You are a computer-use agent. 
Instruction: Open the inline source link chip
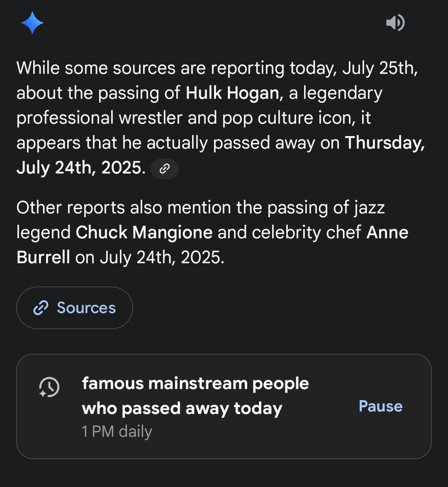coord(164,169)
